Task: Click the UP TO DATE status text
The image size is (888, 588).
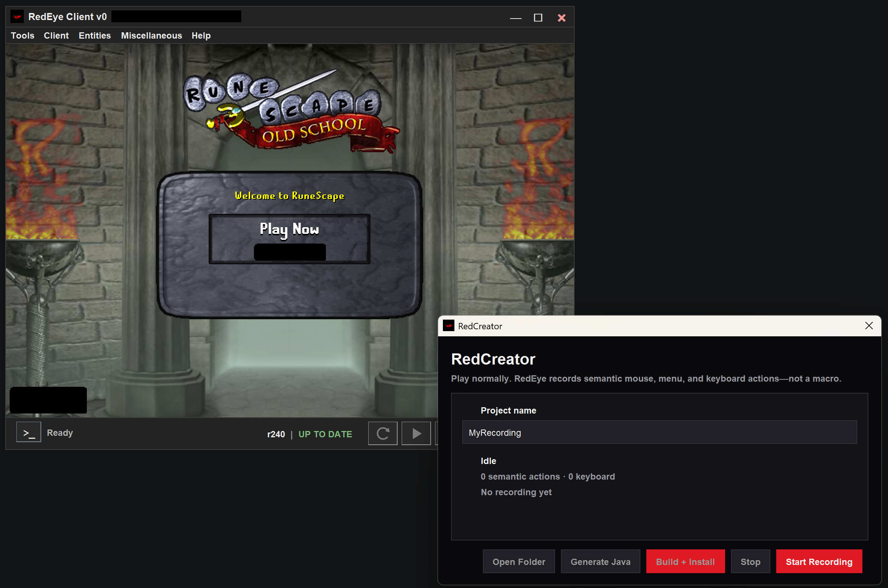Action: pos(325,434)
